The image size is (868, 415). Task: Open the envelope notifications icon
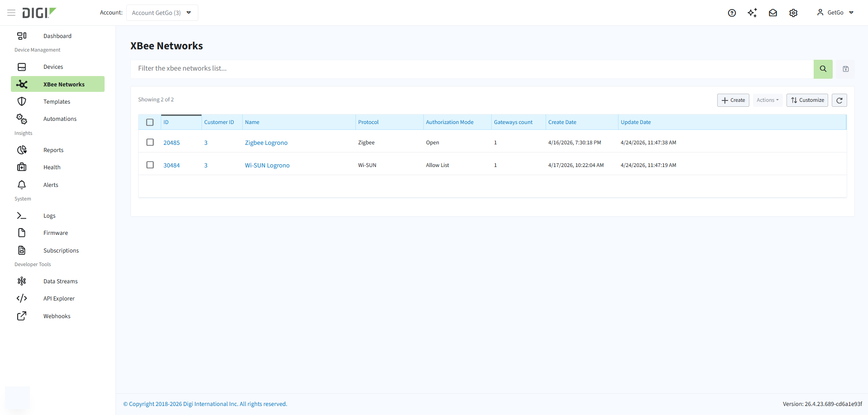773,13
